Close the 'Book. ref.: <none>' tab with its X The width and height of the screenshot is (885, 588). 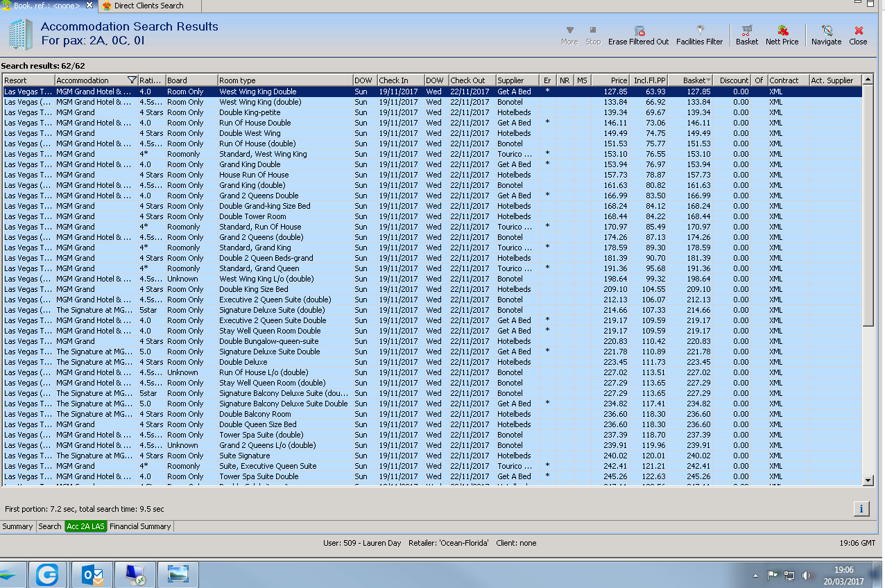(89, 6)
